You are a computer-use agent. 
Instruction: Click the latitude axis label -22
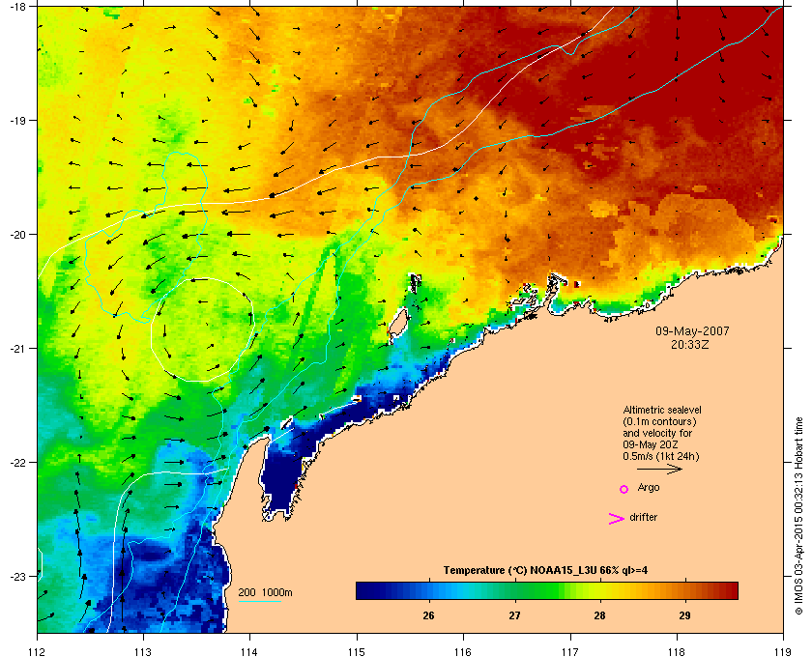pos(17,462)
